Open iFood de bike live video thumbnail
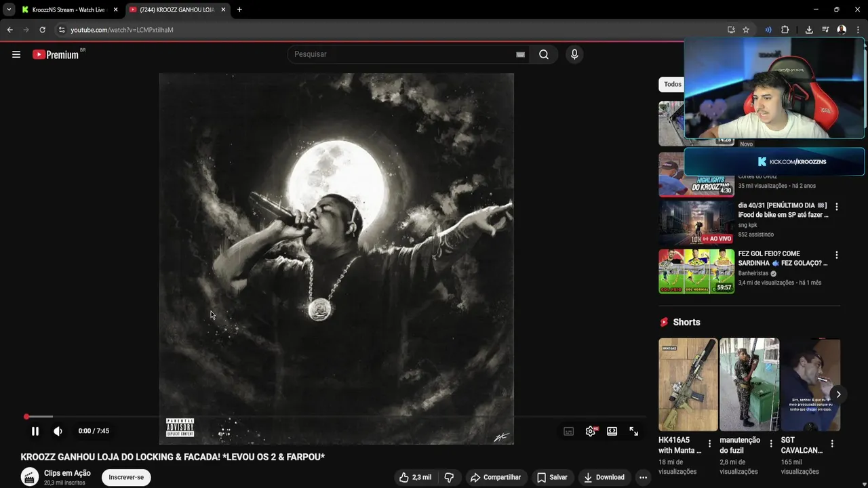Image resolution: width=868 pixels, height=488 pixels. (x=696, y=222)
